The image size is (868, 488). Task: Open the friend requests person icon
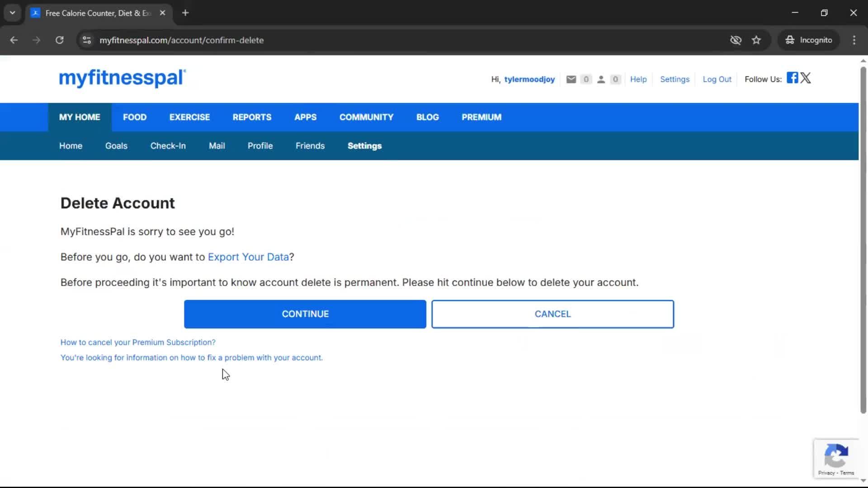[601, 80]
